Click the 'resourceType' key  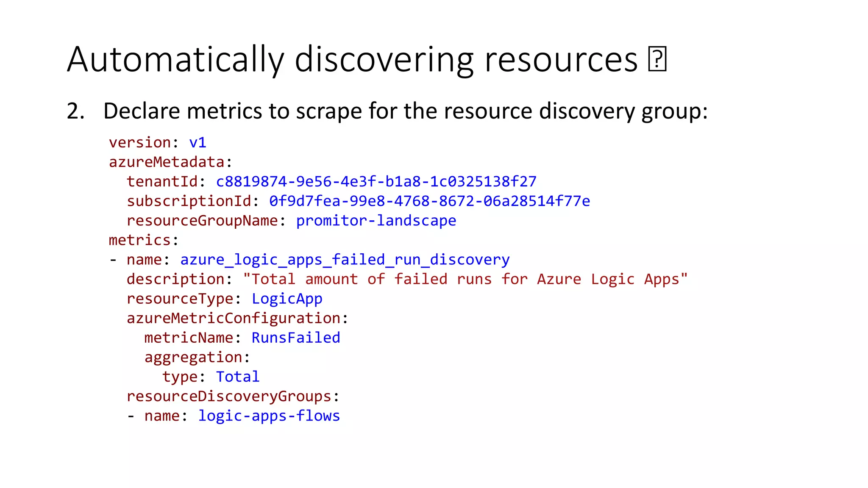(180, 299)
